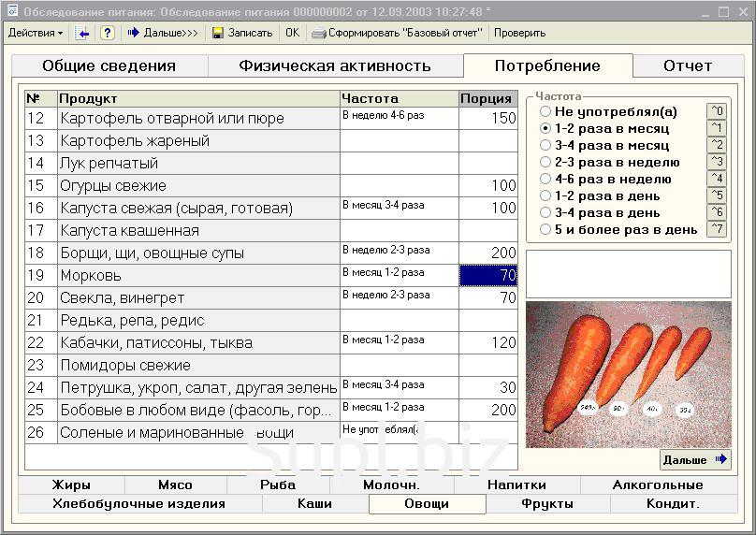Select 5 и более раз в день
This screenshot has width=756, height=535.
coord(545,230)
